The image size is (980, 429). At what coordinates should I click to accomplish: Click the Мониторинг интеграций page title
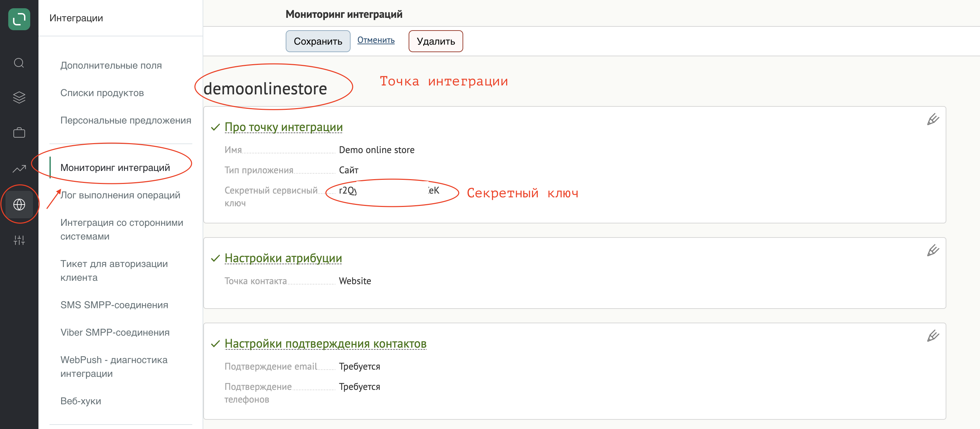pyautogui.click(x=344, y=14)
